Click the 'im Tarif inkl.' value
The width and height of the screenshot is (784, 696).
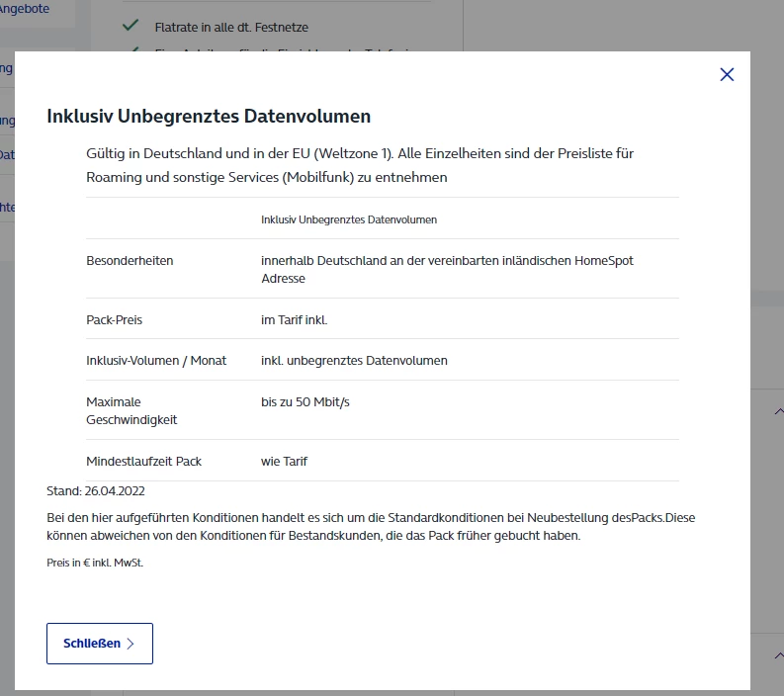click(294, 320)
